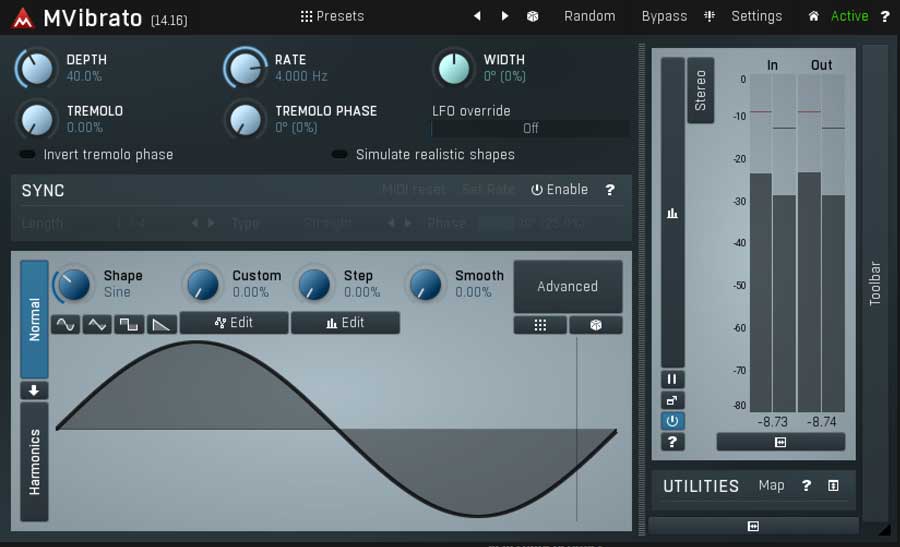Select the square wave shape icon
Image resolution: width=900 pixels, height=547 pixels.
[x=129, y=325]
